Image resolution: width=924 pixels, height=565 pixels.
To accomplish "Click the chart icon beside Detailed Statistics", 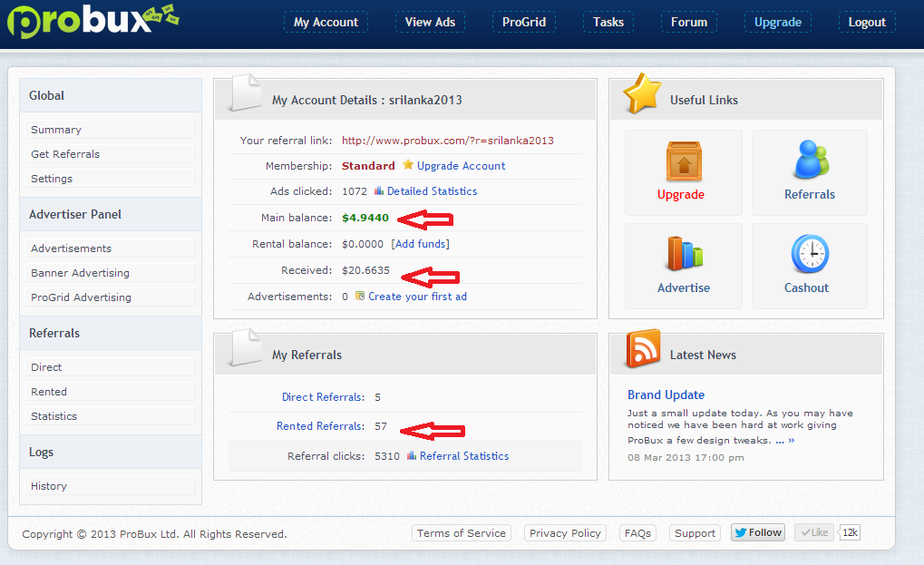I will pos(379,190).
